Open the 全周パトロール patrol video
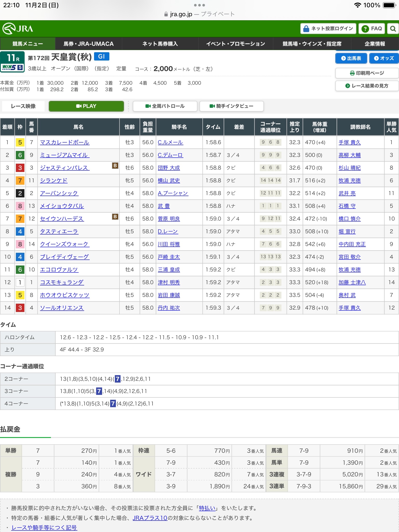Viewport: 399px width, 532px height. pyautogui.click(x=165, y=106)
